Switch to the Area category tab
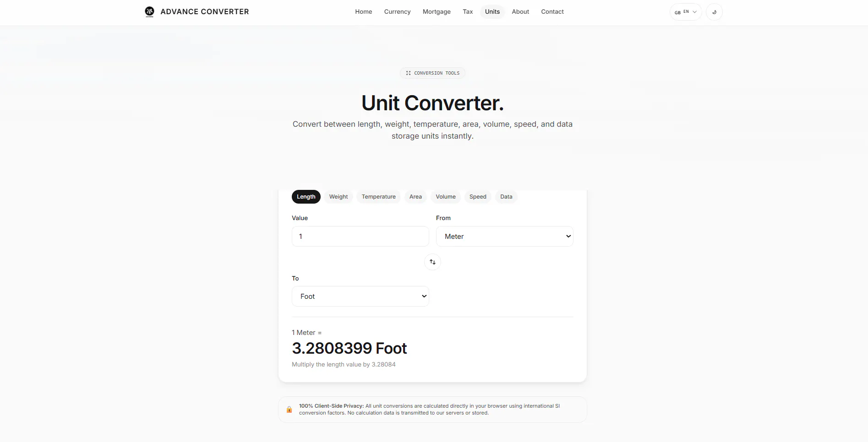The width and height of the screenshot is (868, 442). tap(415, 197)
